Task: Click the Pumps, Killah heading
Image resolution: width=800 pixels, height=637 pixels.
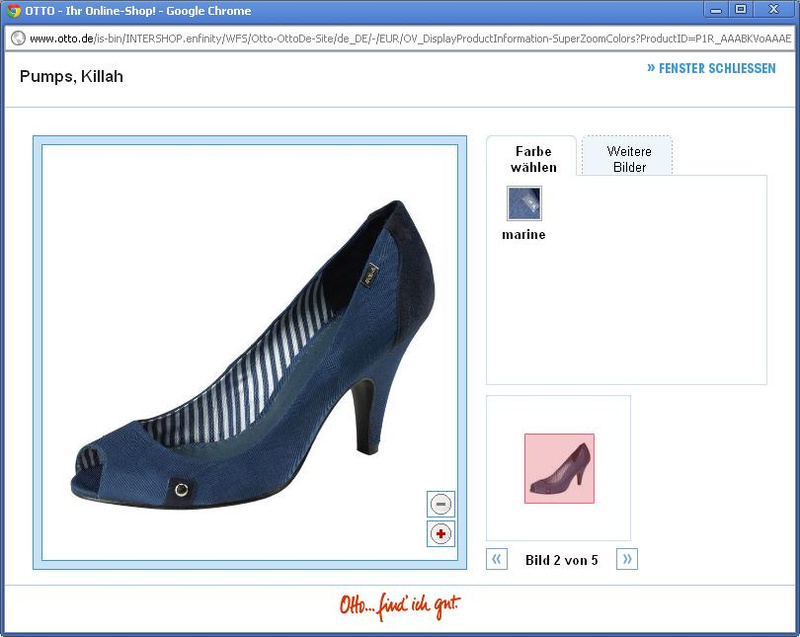Action: coord(71,76)
